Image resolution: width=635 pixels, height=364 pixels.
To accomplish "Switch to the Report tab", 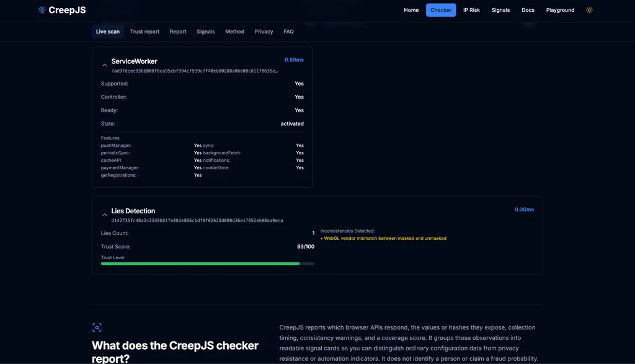I will [178, 32].
